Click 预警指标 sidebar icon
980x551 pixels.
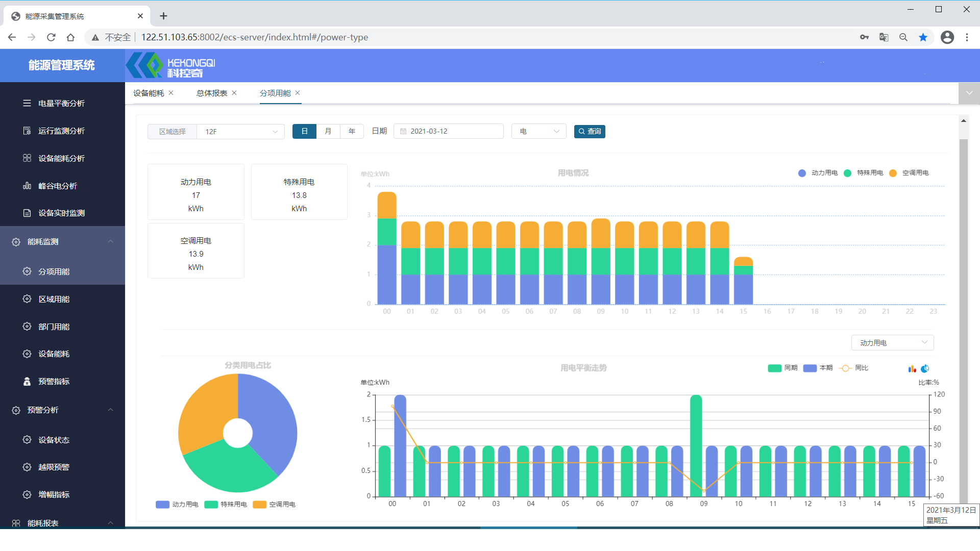click(27, 381)
